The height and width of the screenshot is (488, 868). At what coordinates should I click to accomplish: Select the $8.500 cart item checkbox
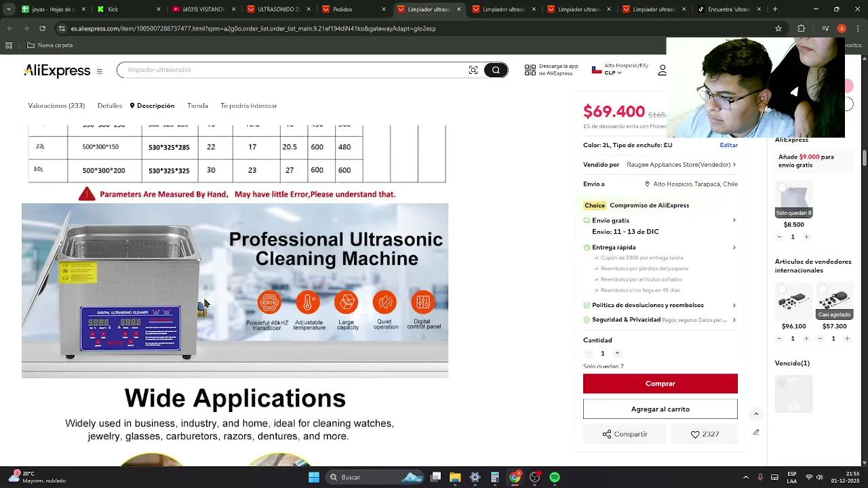(x=781, y=188)
